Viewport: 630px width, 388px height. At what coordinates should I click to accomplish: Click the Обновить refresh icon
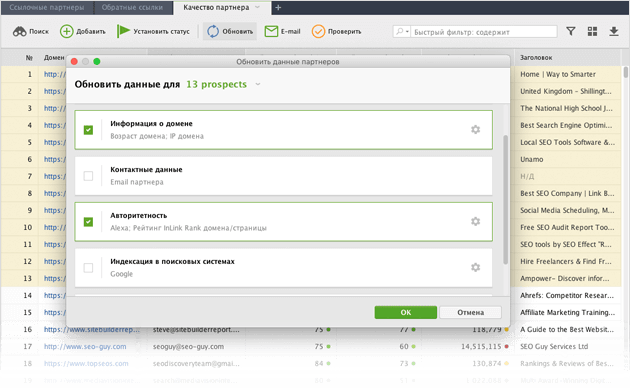(213, 31)
